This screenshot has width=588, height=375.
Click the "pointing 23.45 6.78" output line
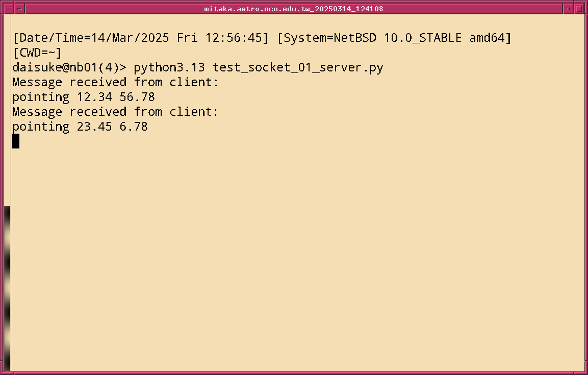[80, 127]
